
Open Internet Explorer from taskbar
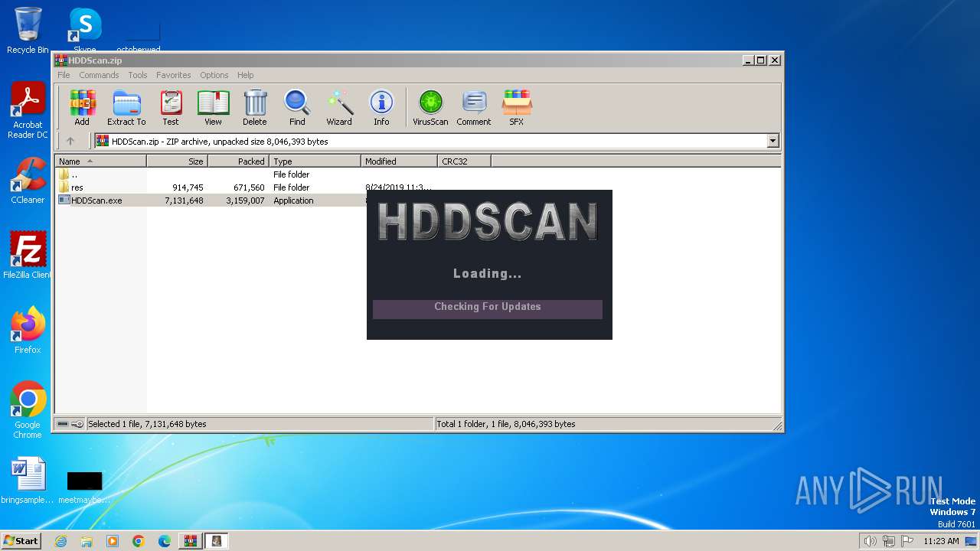60,541
